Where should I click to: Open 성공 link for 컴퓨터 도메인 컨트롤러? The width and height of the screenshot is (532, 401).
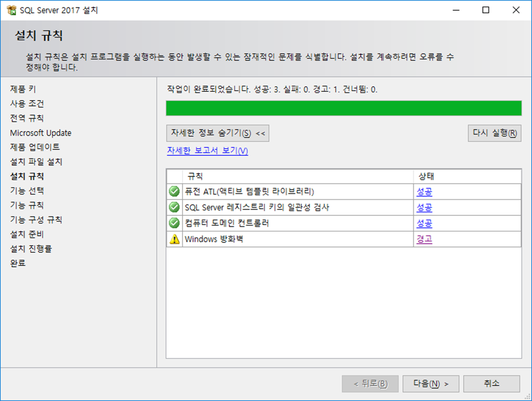[x=424, y=223]
